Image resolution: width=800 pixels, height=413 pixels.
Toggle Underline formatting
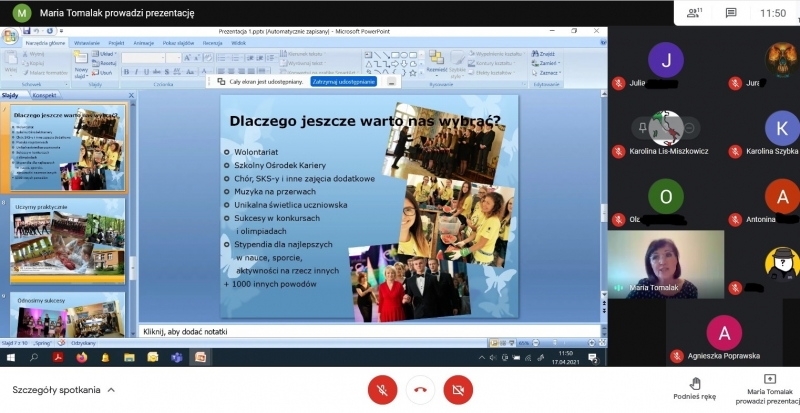[146, 72]
